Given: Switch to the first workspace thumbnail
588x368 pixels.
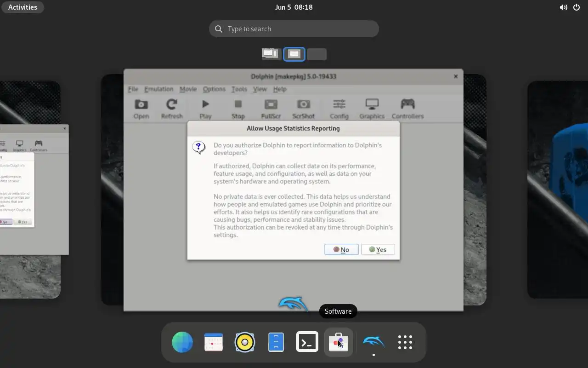Looking at the screenshot, I should (x=271, y=54).
